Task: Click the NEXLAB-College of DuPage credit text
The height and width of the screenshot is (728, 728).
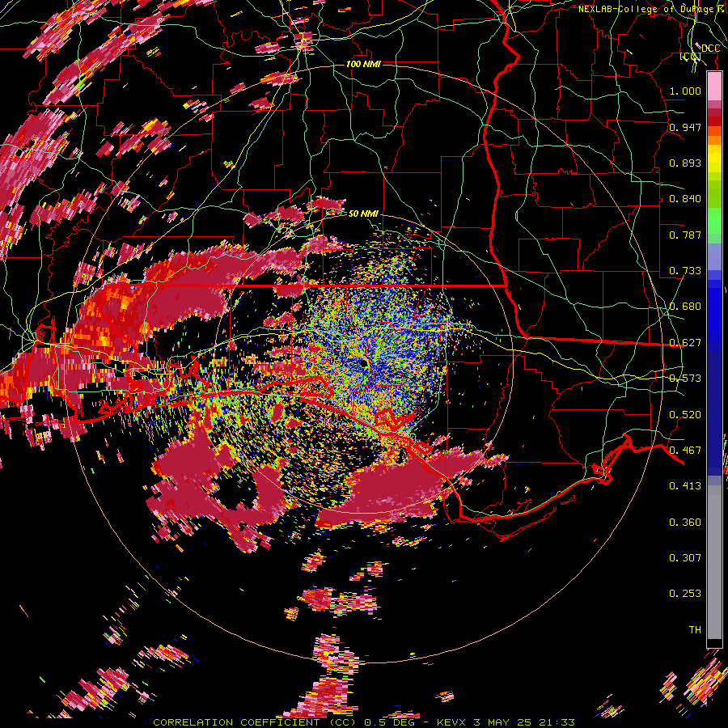Action: 653,9
